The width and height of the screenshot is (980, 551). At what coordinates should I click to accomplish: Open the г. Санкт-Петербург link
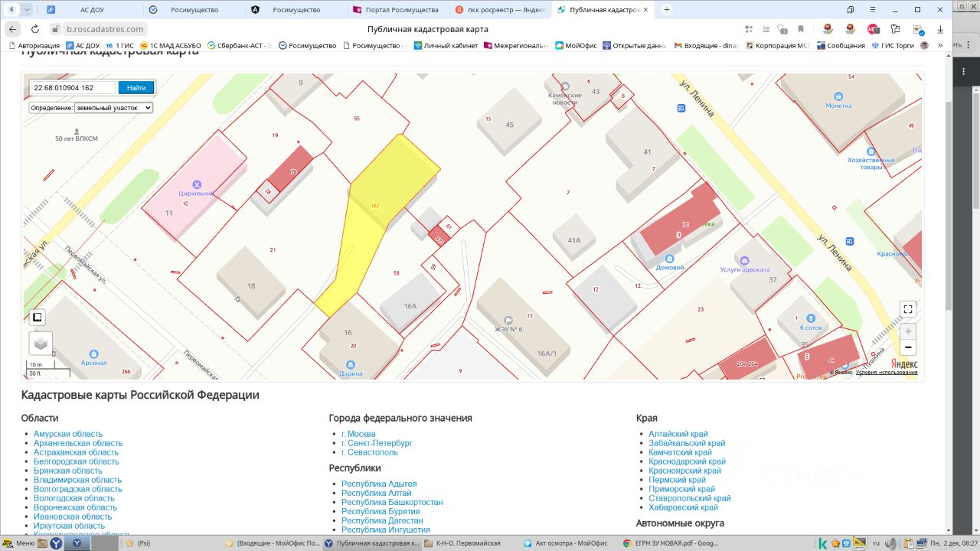(377, 443)
